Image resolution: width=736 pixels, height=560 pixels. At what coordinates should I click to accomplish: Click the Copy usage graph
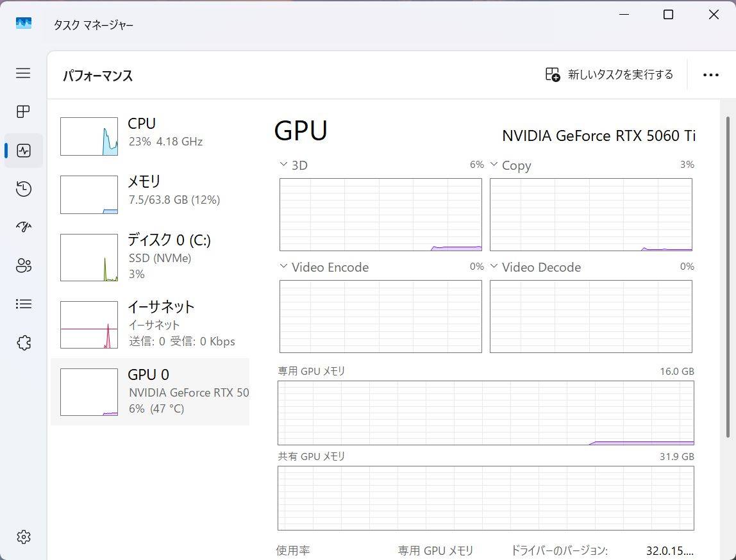tap(591, 215)
